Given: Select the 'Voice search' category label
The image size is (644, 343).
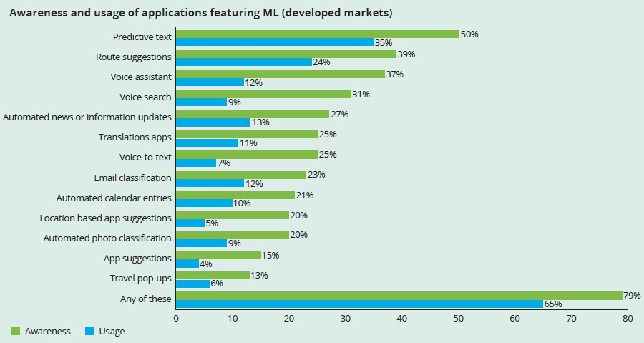Looking at the screenshot, I should 145,97.
